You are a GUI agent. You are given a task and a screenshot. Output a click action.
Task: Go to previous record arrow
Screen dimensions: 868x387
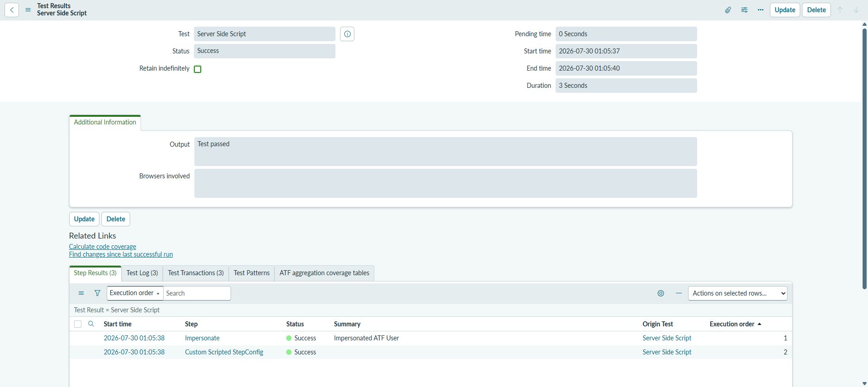(x=840, y=10)
